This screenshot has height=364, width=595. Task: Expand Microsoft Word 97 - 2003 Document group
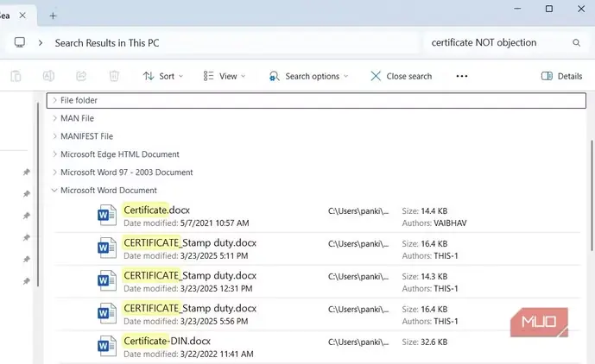point(54,173)
